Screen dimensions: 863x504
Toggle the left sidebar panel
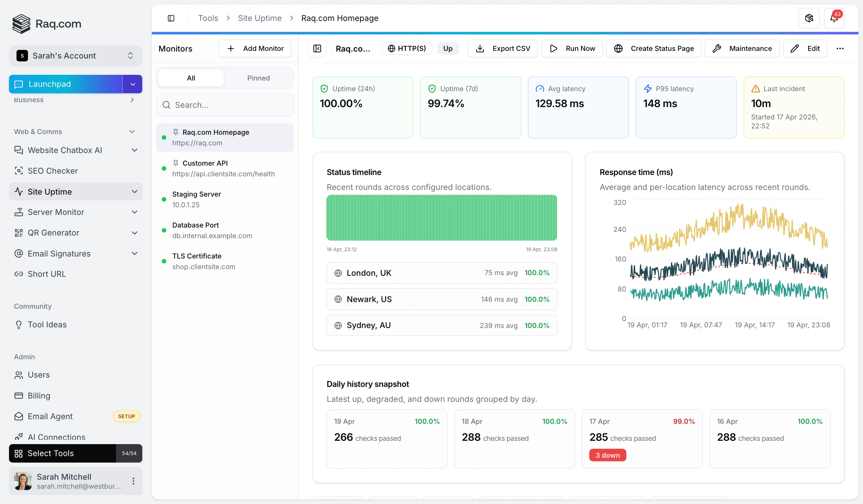click(x=171, y=18)
